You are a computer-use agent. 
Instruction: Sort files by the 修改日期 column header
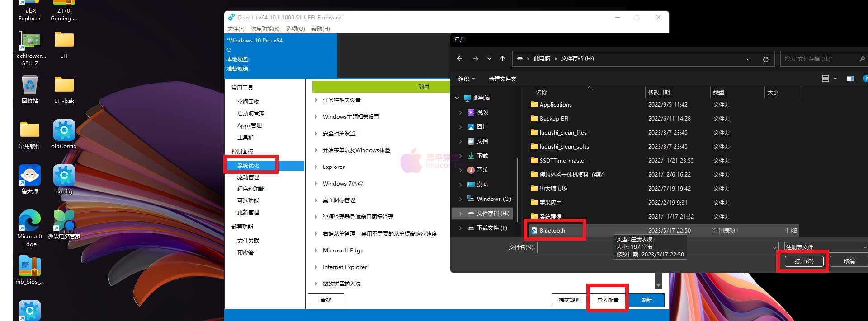click(678, 92)
